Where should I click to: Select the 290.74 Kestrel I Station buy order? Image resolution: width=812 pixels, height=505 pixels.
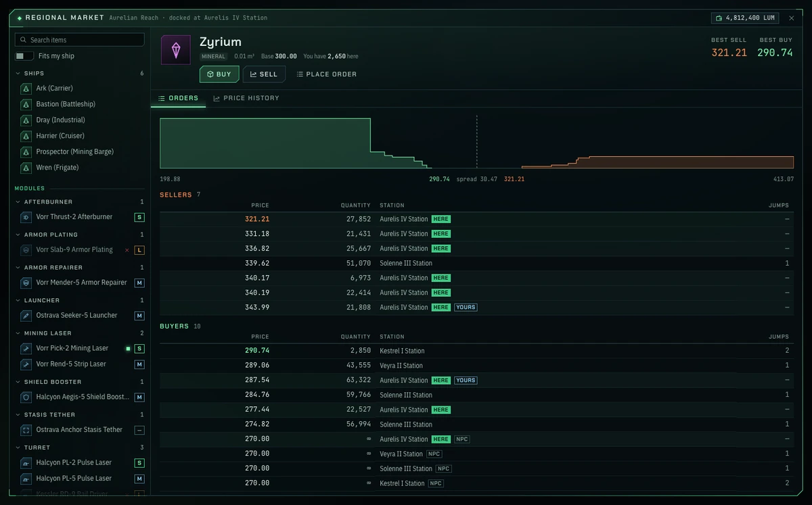(x=476, y=351)
